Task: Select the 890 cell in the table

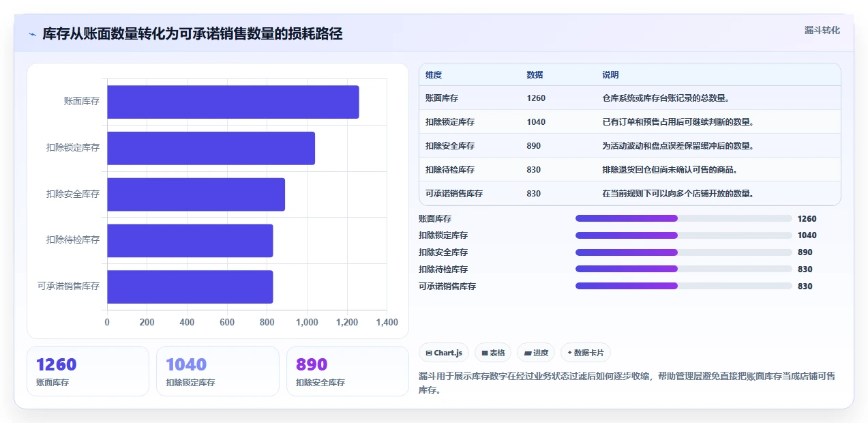Action: click(x=533, y=146)
